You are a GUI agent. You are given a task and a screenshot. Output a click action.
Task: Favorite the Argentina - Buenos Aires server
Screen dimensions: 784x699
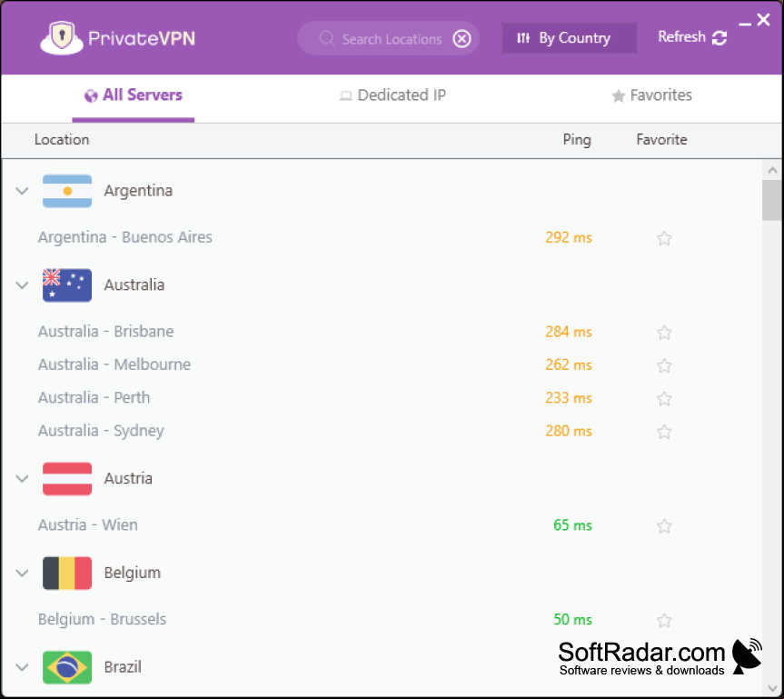(664, 238)
